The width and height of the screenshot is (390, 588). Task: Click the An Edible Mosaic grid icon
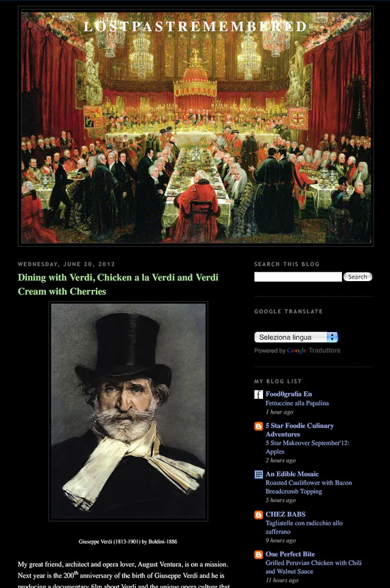coord(258,474)
